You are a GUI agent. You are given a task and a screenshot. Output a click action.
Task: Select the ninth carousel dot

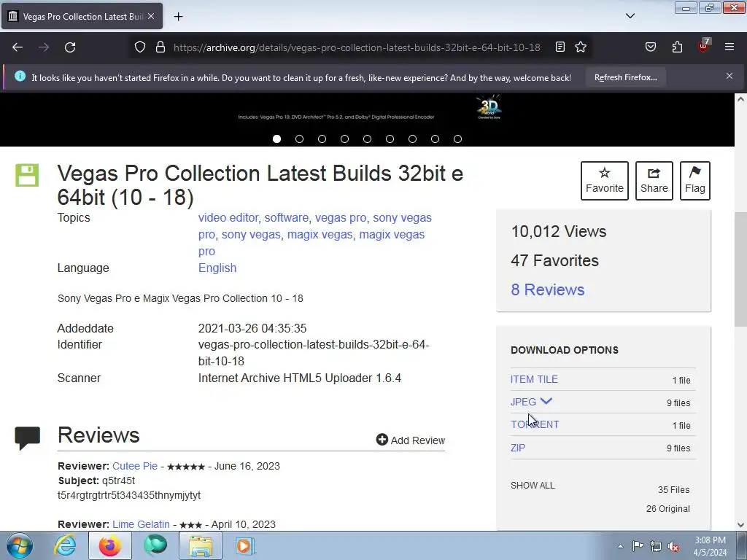click(458, 139)
